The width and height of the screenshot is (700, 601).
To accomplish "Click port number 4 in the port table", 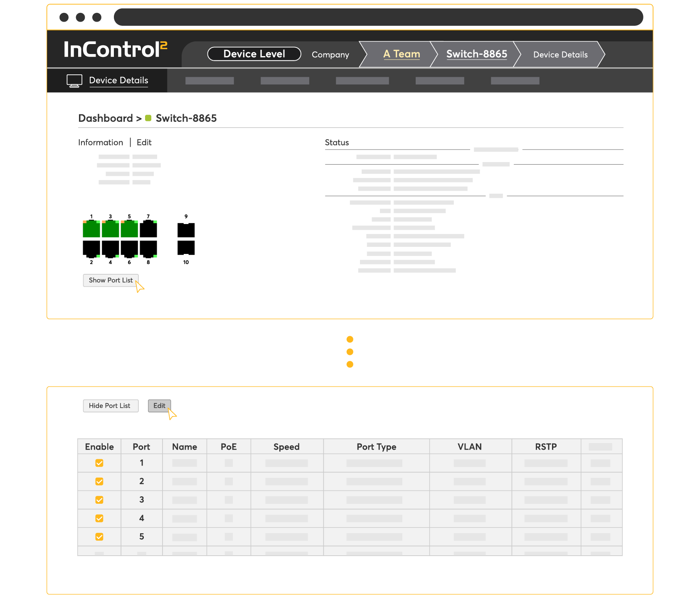I will [x=142, y=518].
